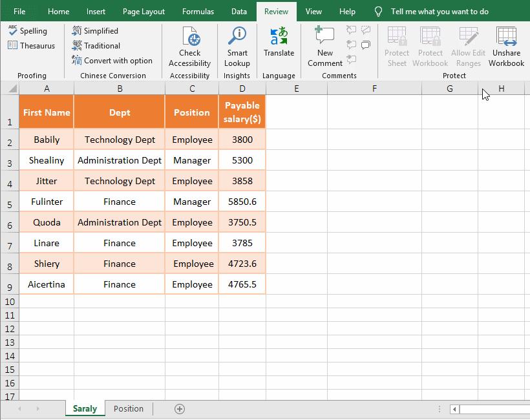This screenshot has width=530, height=420.
Task: Click horizontal scrollbar left arrow
Action: 454,409
